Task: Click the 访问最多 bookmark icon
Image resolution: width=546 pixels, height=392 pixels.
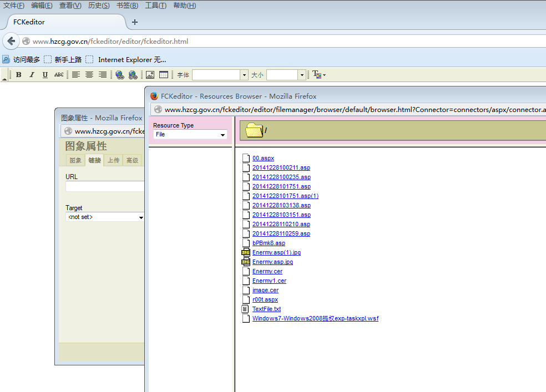Action: [6, 59]
